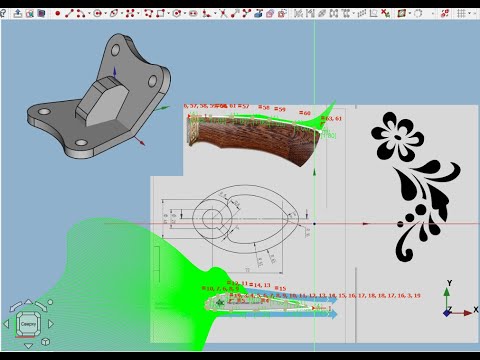Image resolution: width=480 pixels, height=360 pixels.
Task: Click the Switch virtual space icon
Action: click(x=445, y=14)
